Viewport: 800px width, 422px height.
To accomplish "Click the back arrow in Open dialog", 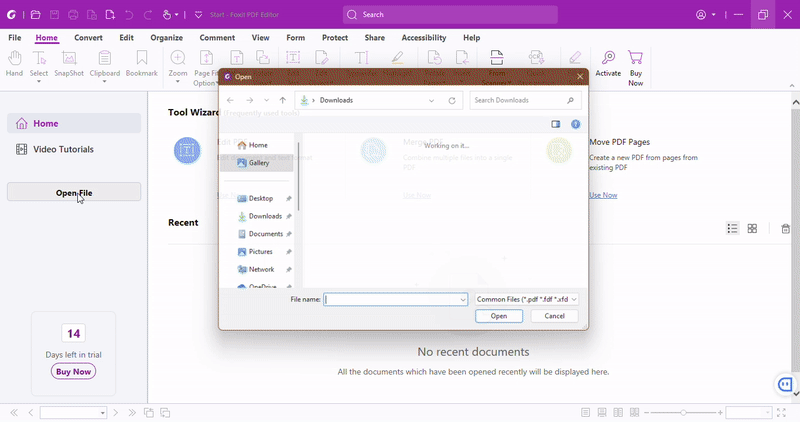I will point(230,101).
